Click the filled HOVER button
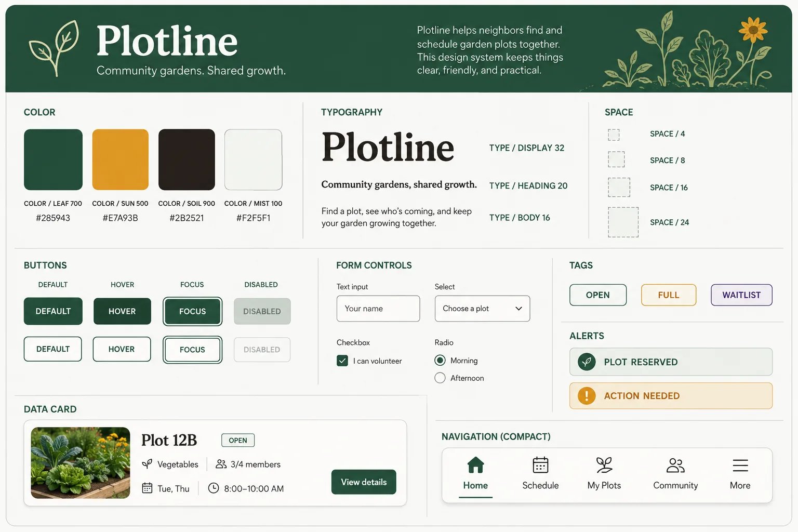Viewport: 798px width, 532px height. point(122,311)
